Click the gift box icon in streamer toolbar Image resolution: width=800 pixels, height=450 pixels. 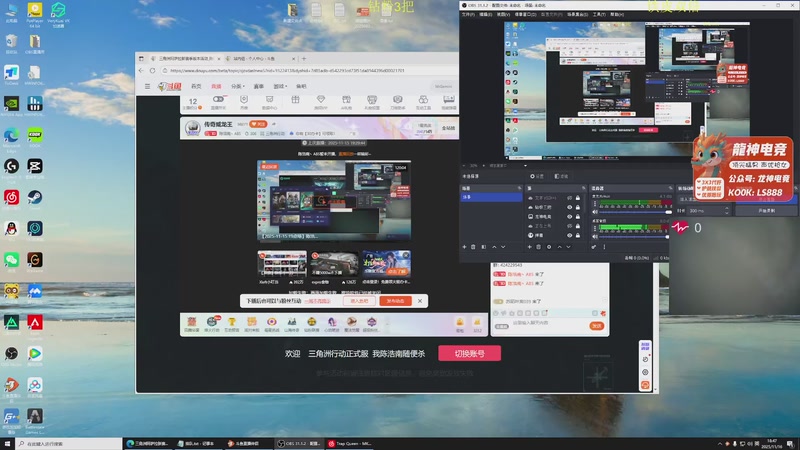[295, 100]
